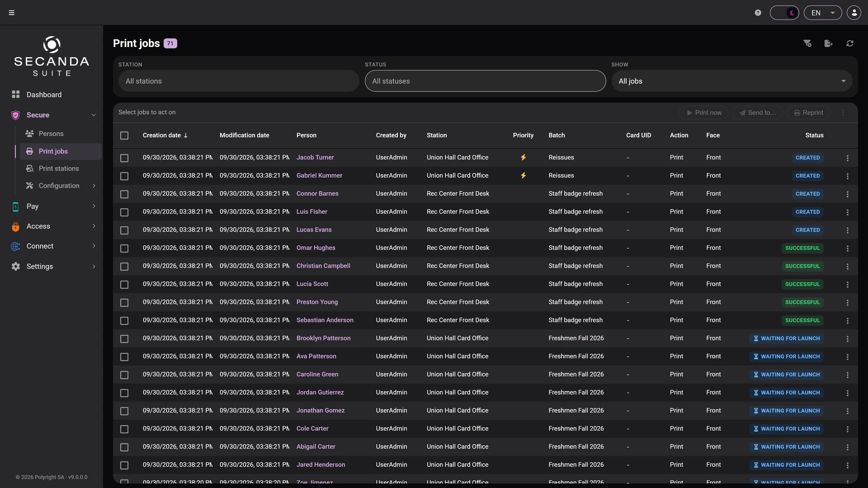This screenshot has width=868, height=488.
Task: Refresh the print jobs list
Action: coord(850,43)
